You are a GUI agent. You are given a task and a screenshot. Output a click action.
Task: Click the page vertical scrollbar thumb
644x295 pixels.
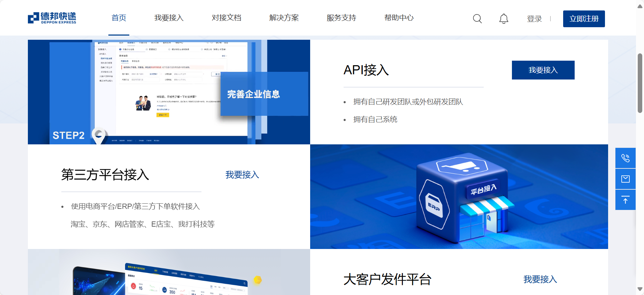coord(640,83)
